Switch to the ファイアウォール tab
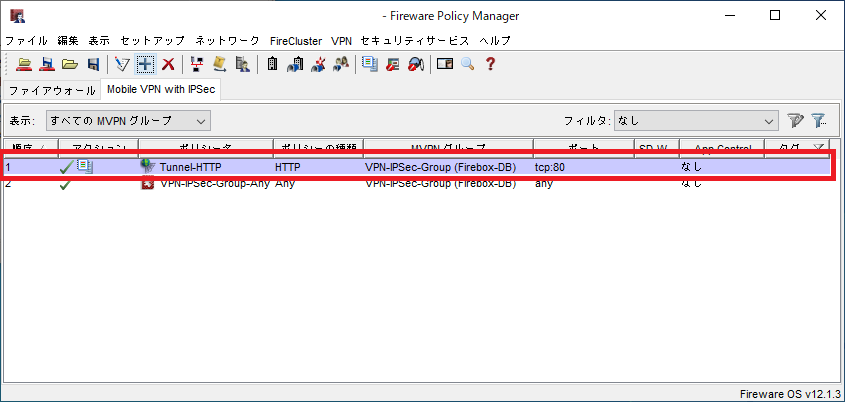This screenshot has width=845, height=402. (52, 91)
